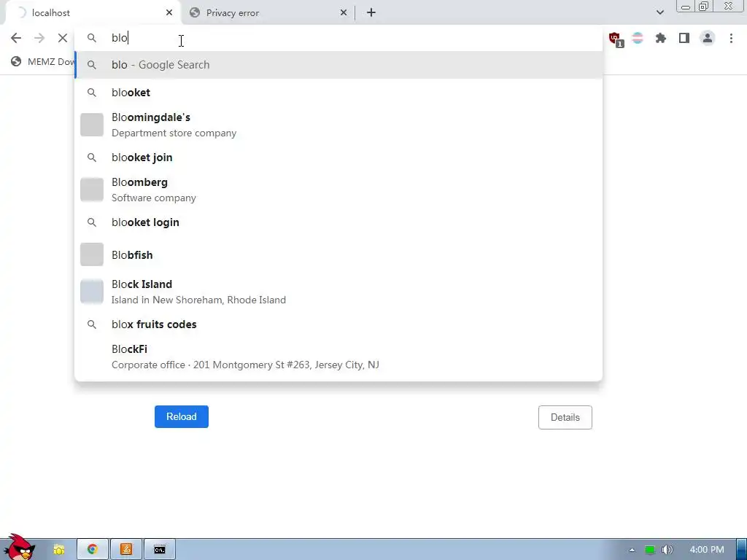Click the Bloomingdale's thumbnail placeholder
The height and width of the screenshot is (560, 747).
pyautogui.click(x=92, y=125)
